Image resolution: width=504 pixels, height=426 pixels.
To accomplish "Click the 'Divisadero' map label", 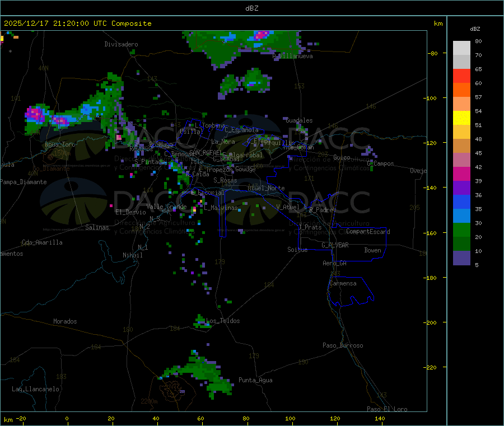I will tap(121, 44).
